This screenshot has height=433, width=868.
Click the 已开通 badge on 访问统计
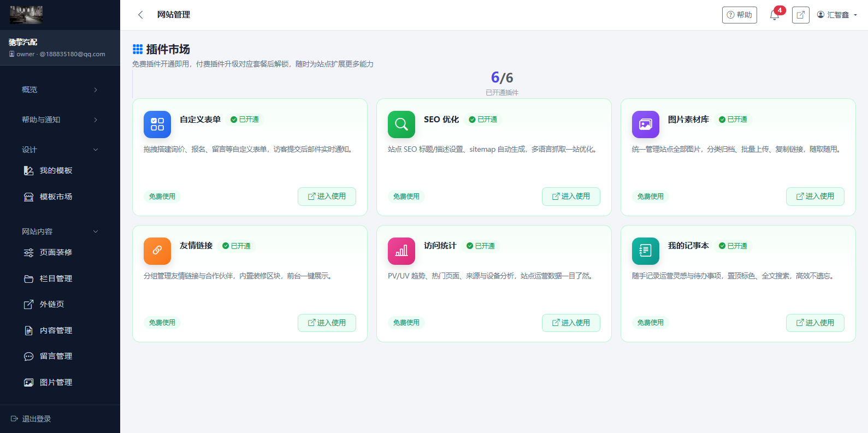[481, 246]
